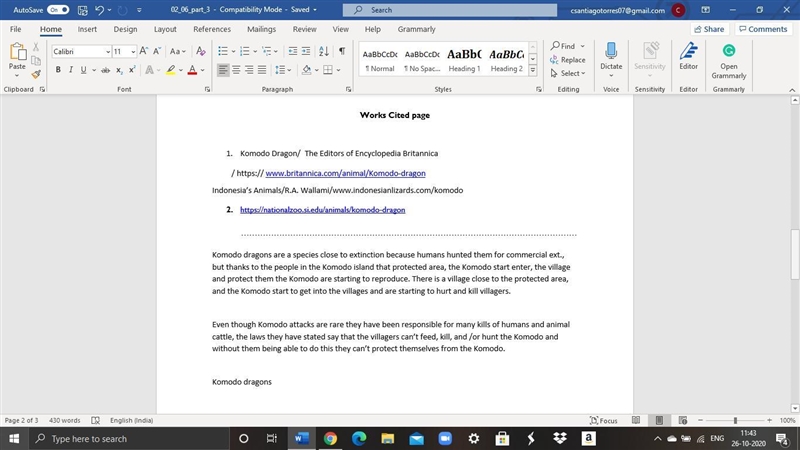Click the Undo arrow

[99, 10]
